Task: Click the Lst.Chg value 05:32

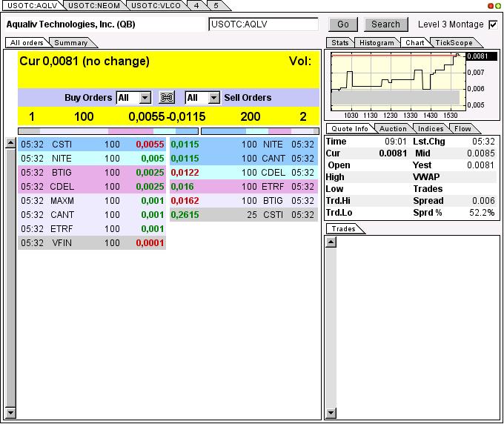Action: point(483,142)
